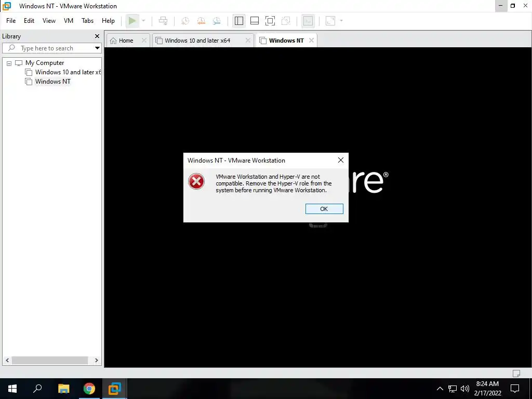
Task: Toggle the thumbnail bar toolbar icon
Action: [255, 21]
